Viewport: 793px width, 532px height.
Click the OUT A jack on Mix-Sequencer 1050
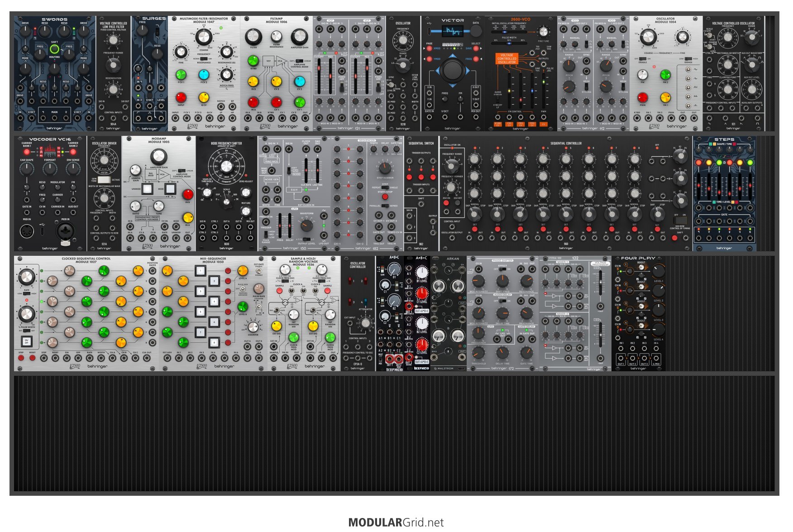click(x=247, y=348)
